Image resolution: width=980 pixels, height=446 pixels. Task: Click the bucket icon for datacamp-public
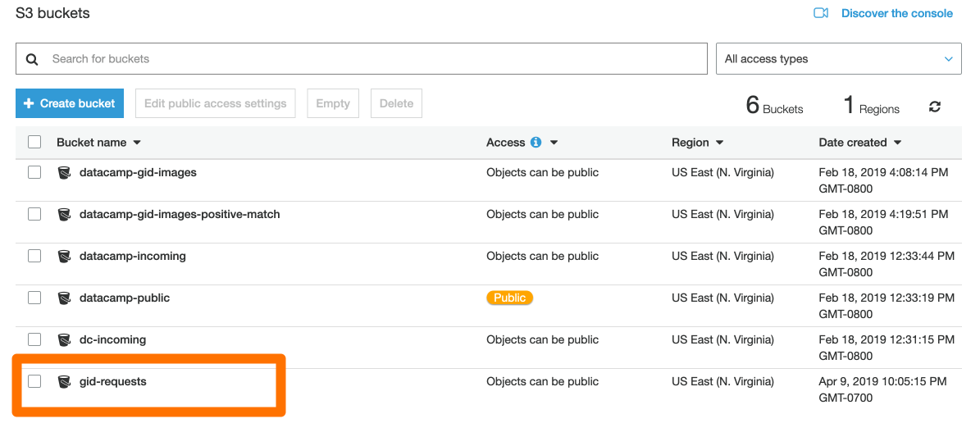[63, 298]
